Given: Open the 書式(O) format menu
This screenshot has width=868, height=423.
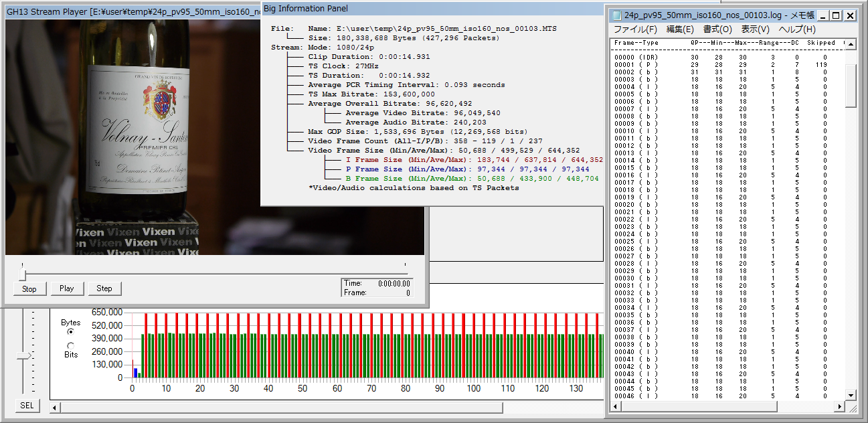Looking at the screenshot, I should point(717,29).
